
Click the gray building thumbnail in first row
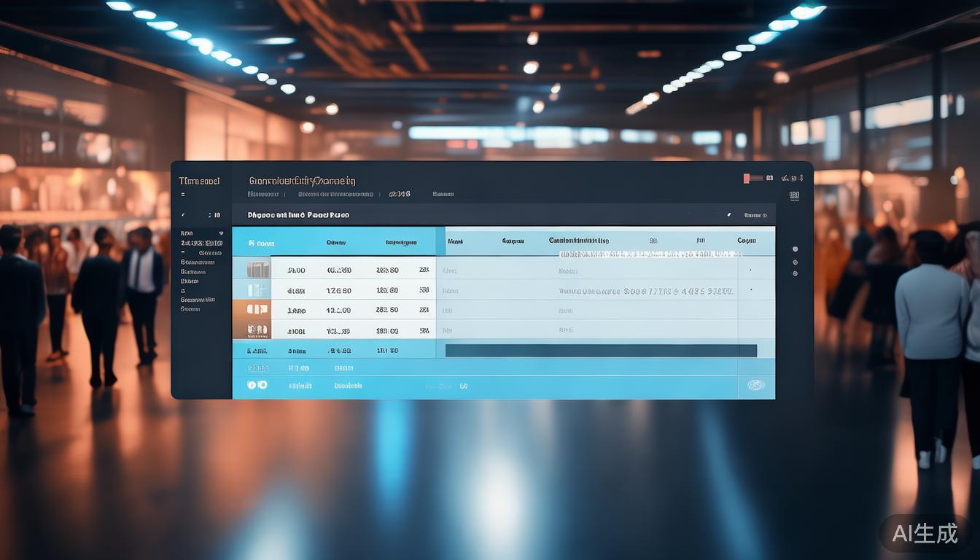(258, 270)
